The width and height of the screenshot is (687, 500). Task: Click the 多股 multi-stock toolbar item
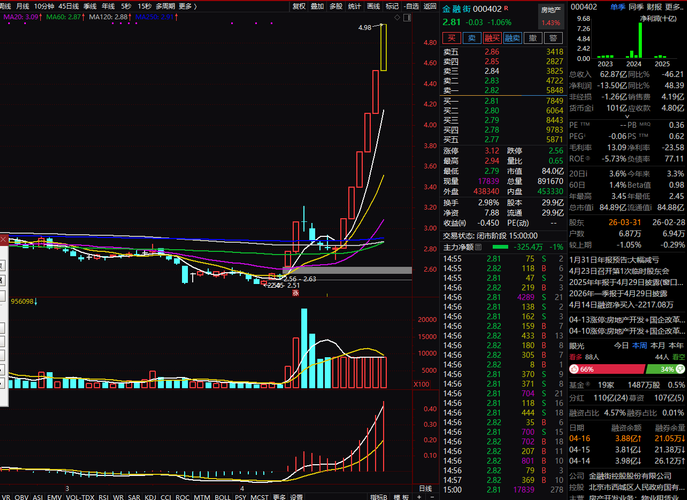[x=336, y=6]
